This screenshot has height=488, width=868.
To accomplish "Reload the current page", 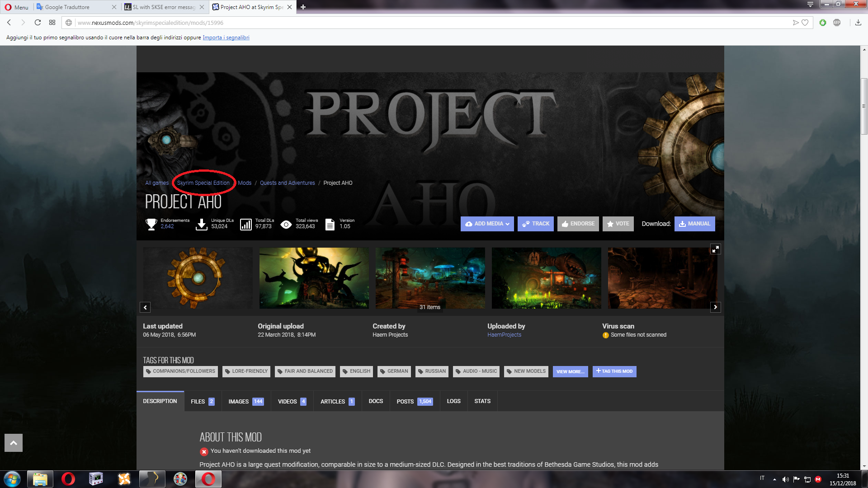I will tap(38, 23).
